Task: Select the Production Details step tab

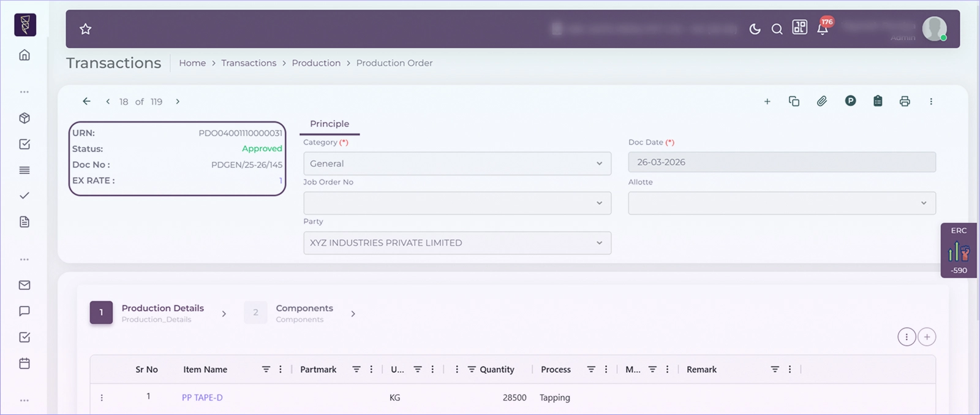Action: [x=147, y=313]
